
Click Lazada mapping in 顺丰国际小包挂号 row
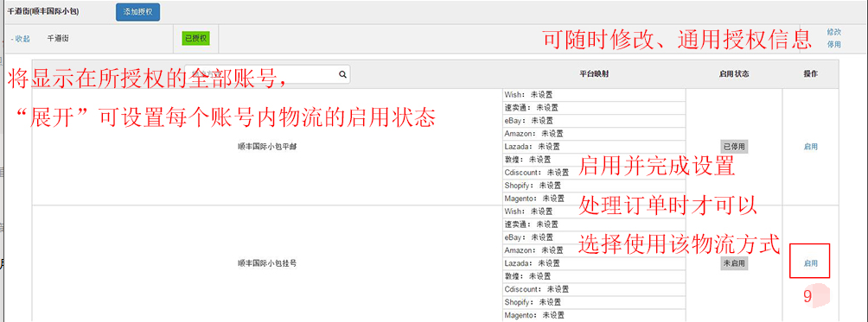click(x=594, y=263)
